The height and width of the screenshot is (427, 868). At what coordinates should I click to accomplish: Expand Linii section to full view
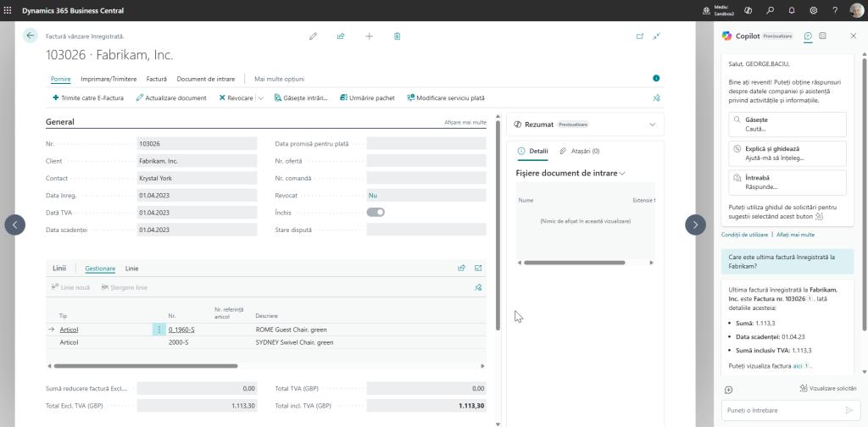click(x=478, y=269)
